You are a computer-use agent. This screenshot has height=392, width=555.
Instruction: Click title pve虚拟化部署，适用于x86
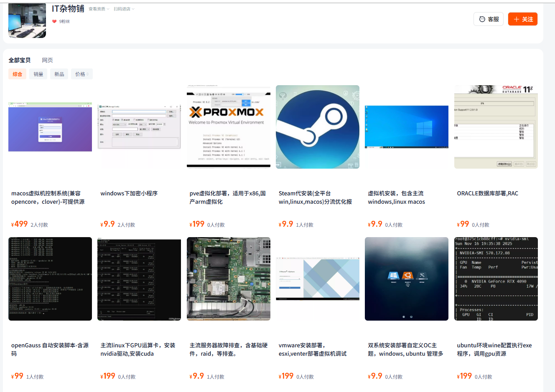click(228, 197)
